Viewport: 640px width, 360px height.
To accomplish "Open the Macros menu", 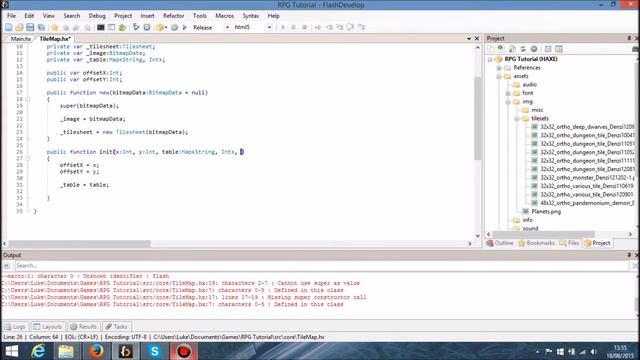I will [224, 16].
